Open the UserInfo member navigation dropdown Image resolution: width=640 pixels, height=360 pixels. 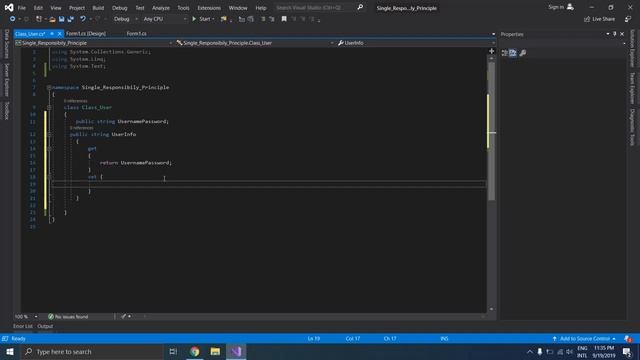pyautogui.click(x=416, y=43)
